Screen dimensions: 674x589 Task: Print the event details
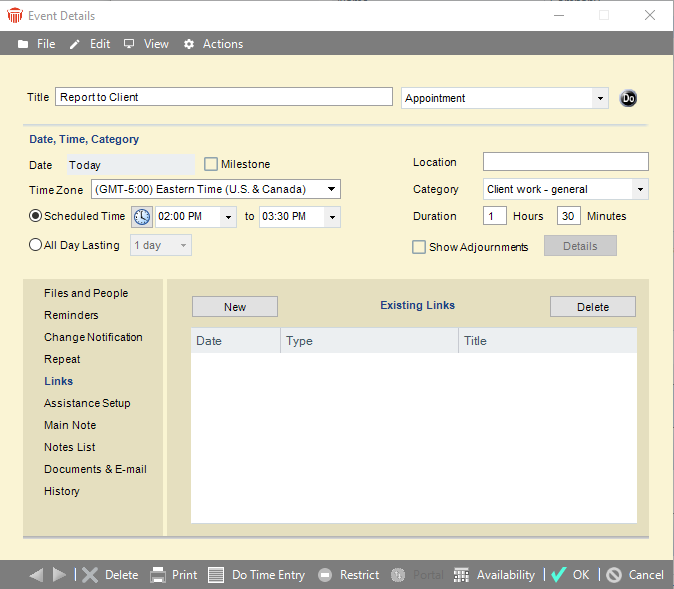(x=174, y=575)
